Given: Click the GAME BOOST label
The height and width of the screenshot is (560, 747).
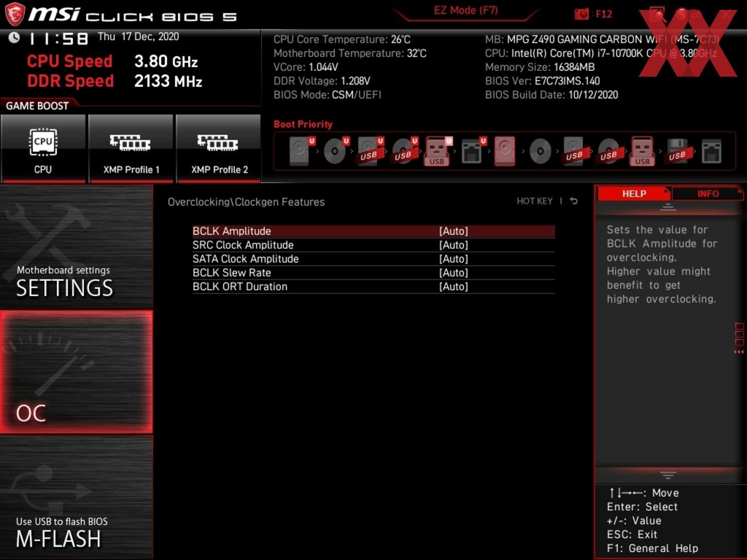Looking at the screenshot, I should click(x=37, y=106).
